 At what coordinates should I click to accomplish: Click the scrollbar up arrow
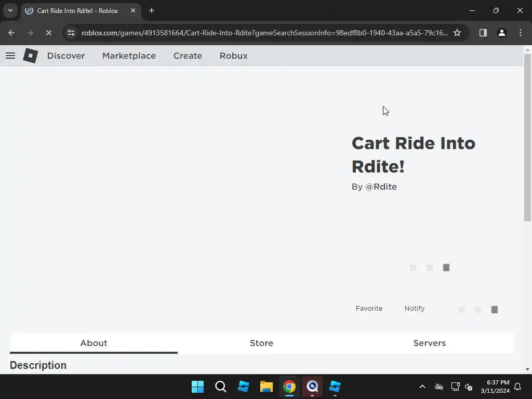point(527,50)
